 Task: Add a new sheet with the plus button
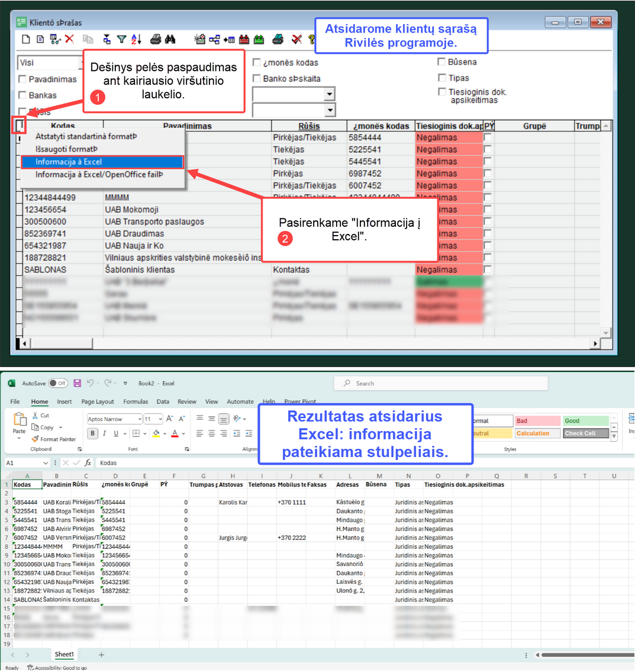pyautogui.click(x=102, y=654)
